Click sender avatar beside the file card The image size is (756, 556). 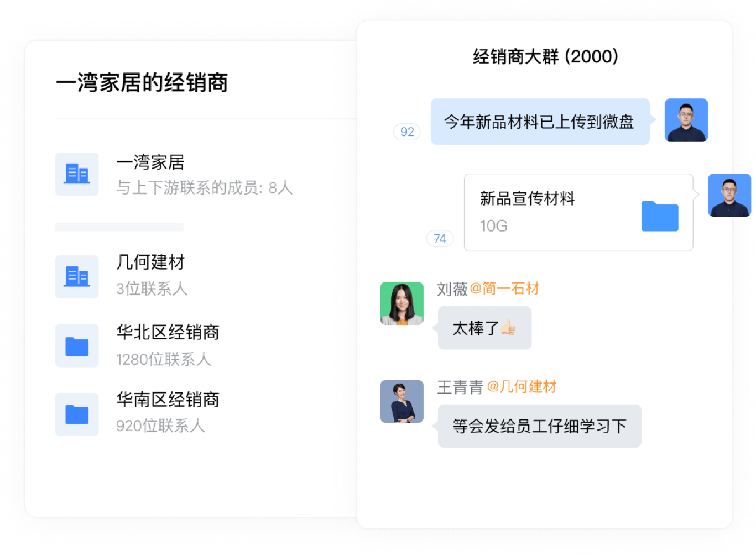pos(729,195)
